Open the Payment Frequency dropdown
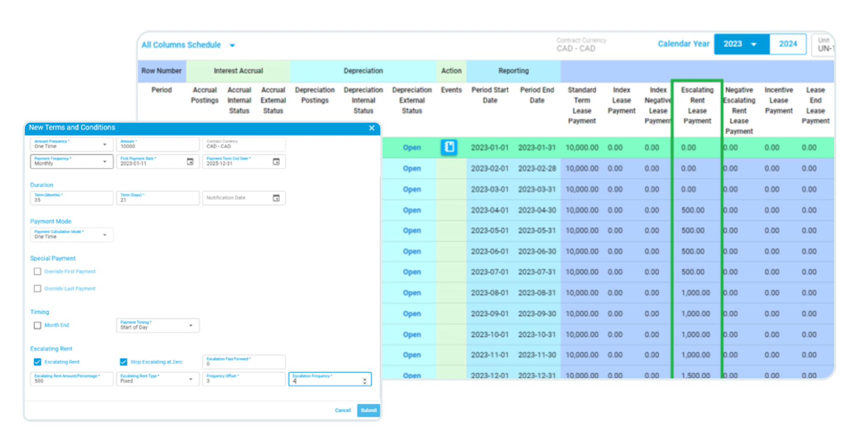 click(105, 161)
